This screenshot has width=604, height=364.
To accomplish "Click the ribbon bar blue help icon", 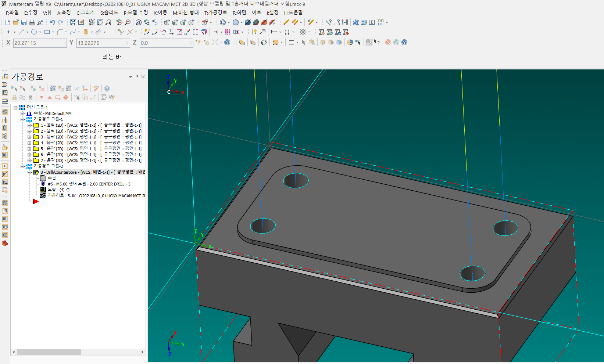I will pos(404,42).
